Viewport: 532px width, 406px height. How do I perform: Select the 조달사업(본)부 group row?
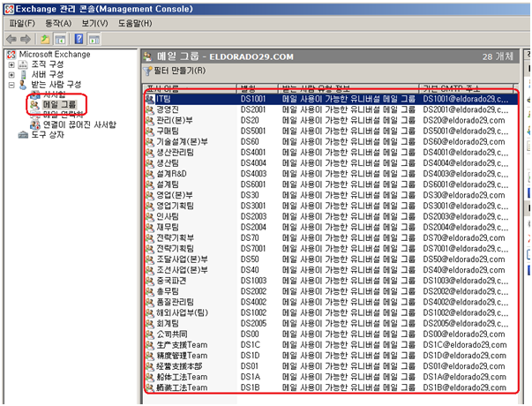point(331,259)
